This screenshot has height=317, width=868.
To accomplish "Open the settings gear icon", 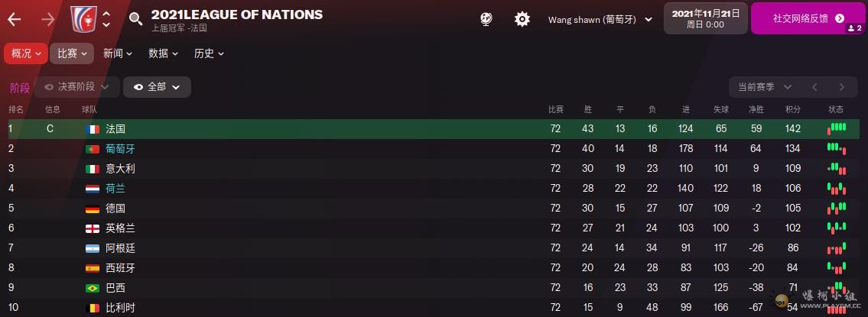I will click(522, 19).
